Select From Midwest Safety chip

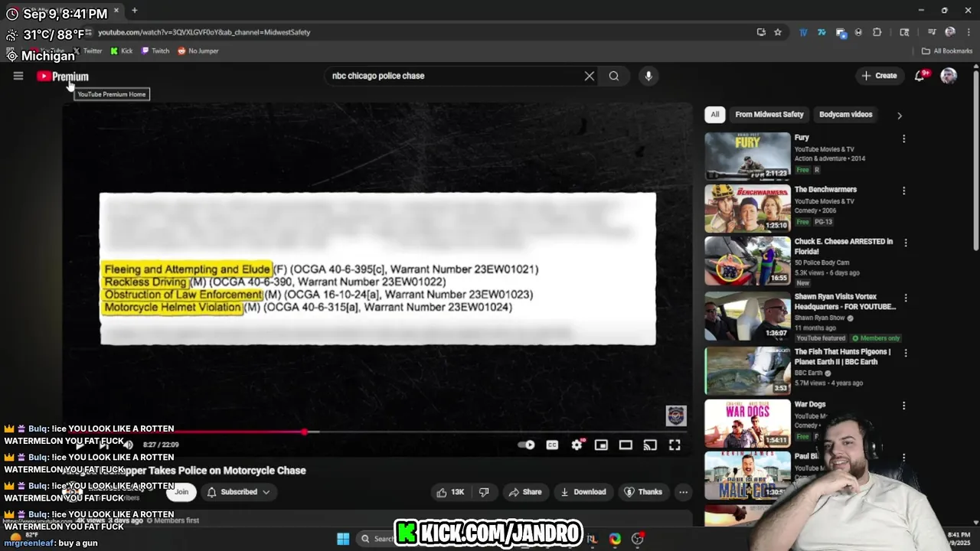[769, 115]
